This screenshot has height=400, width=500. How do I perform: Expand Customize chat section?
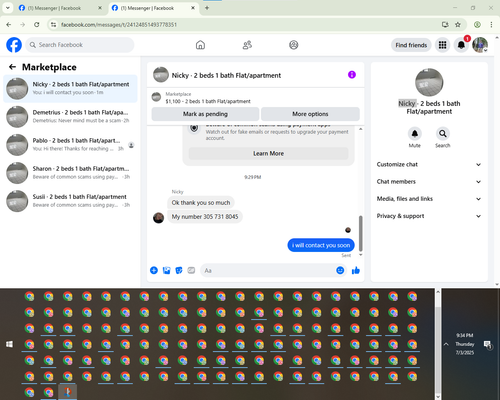coord(429,164)
